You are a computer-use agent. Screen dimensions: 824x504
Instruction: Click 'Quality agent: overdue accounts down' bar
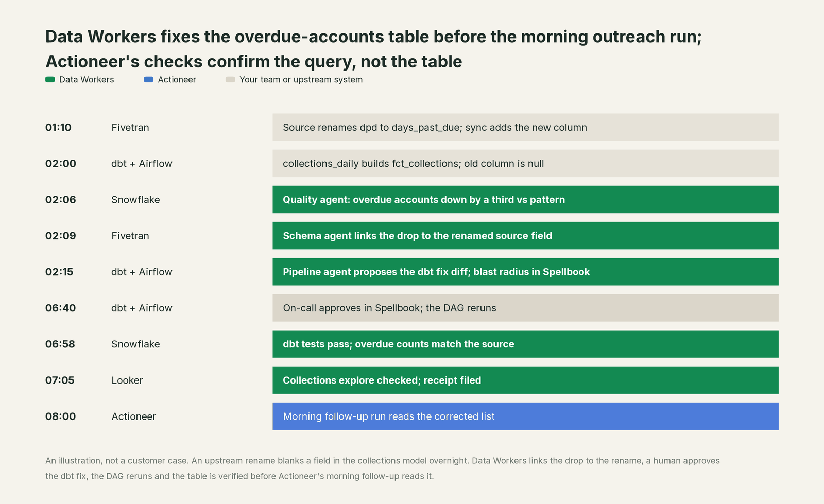pyautogui.click(x=525, y=200)
